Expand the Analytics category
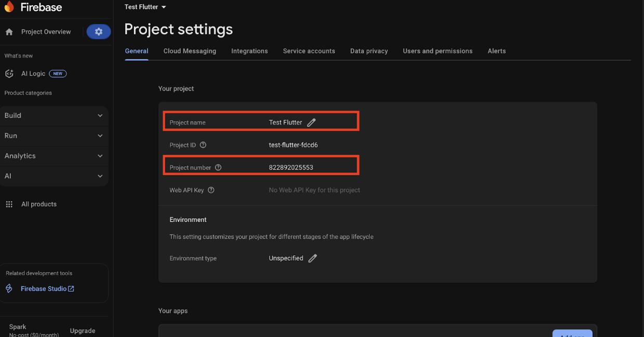The image size is (644, 337). 54,156
